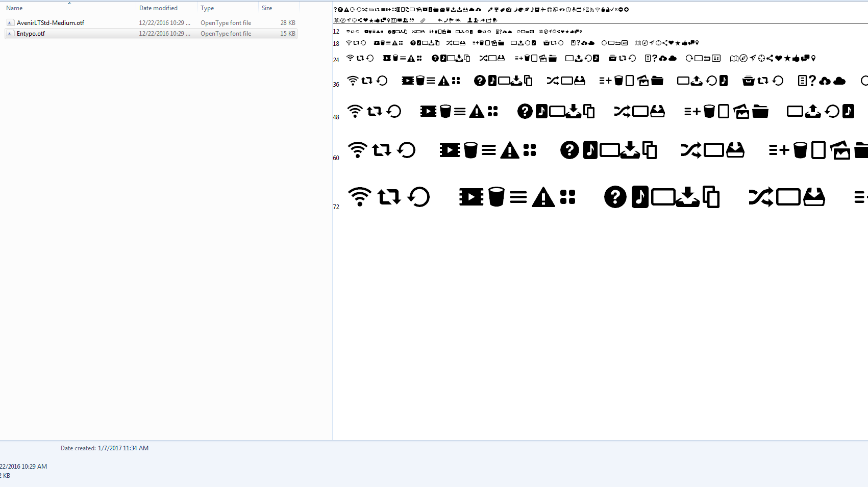Select the camera glyph at 48 point
The height and width of the screenshot is (487, 868).
pyautogui.click(x=741, y=111)
